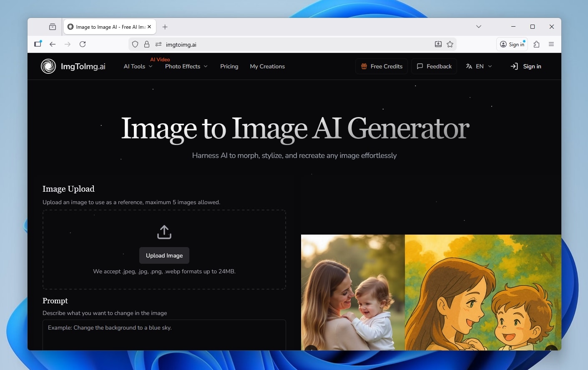This screenshot has width=588, height=370.
Task: Open the EN language selector dropdown
Action: (x=479, y=66)
